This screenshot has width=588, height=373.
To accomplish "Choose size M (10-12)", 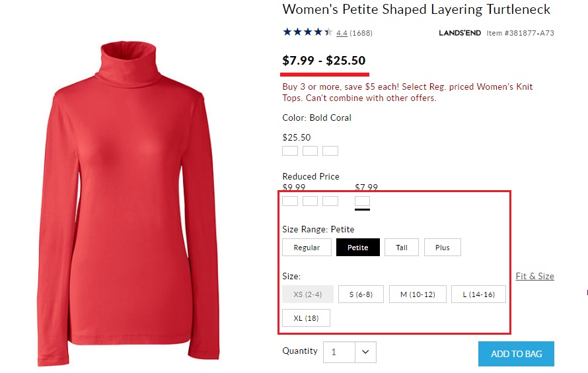I will (418, 294).
